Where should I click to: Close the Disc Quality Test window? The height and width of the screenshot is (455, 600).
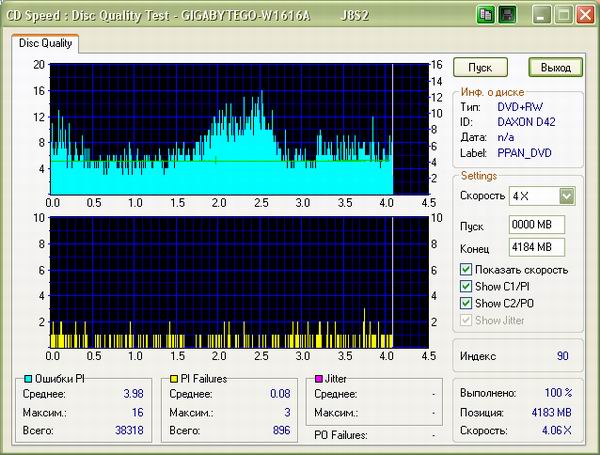[x=584, y=15]
